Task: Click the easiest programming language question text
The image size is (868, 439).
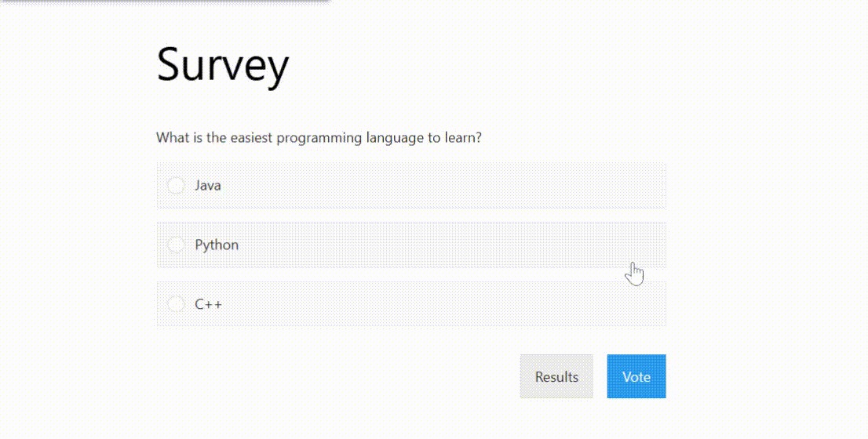Action: click(x=319, y=138)
